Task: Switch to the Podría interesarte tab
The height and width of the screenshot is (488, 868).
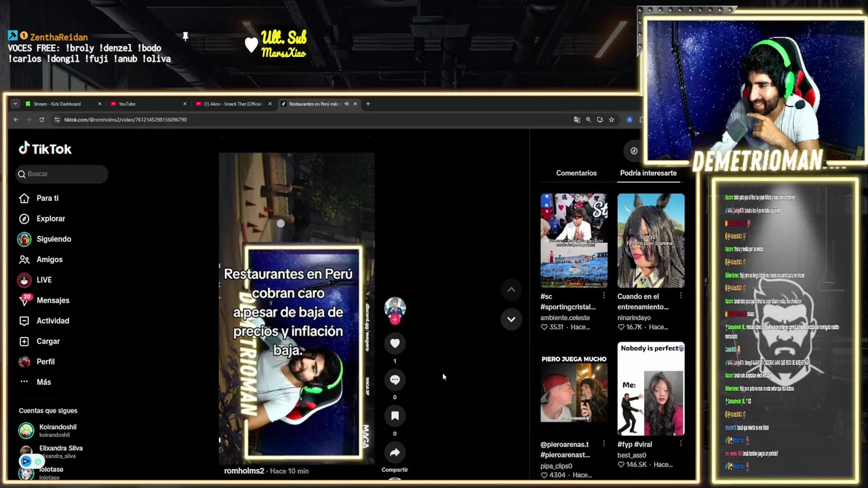Action: [x=648, y=173]
